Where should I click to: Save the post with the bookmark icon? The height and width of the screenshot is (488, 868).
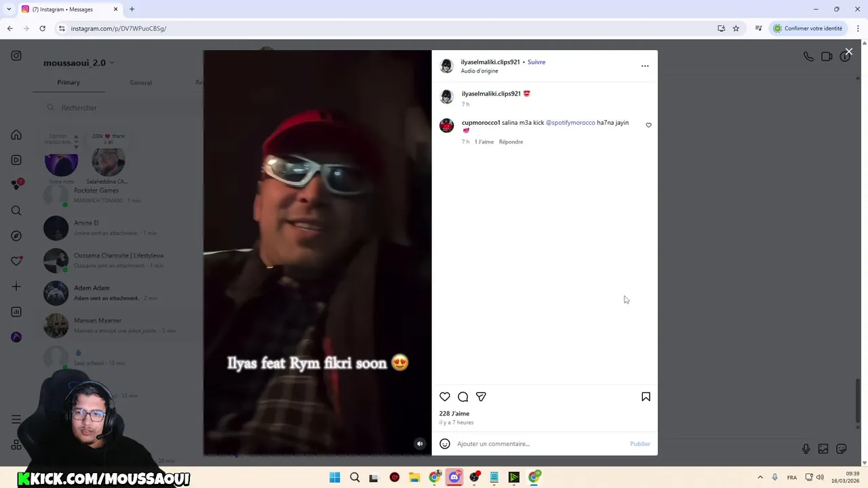646,396
